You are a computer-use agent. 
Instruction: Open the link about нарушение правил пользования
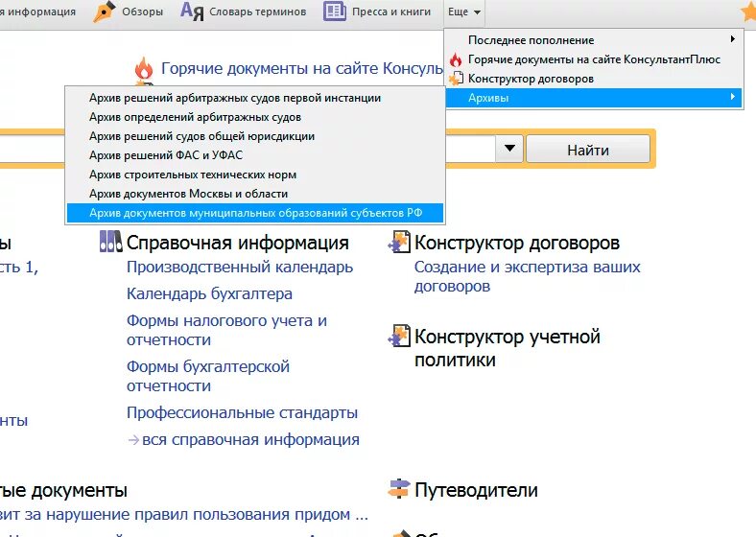coord(184,514)
